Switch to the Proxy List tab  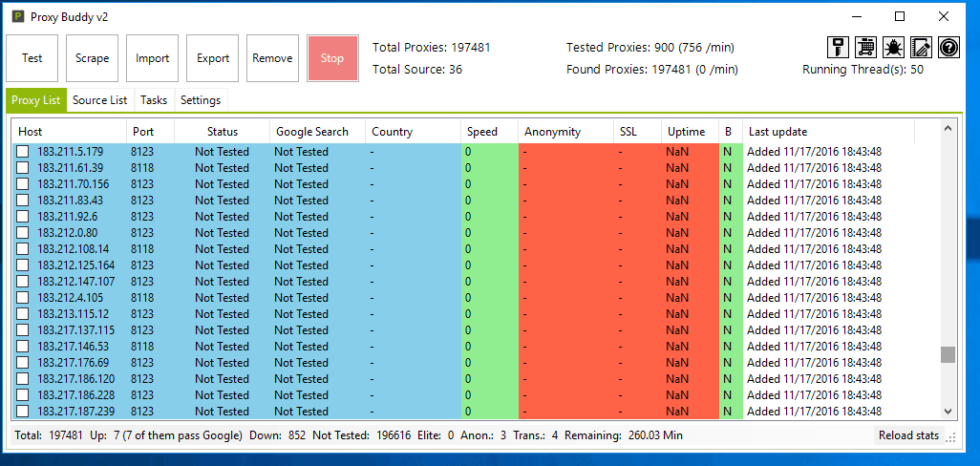pos(36,100)
